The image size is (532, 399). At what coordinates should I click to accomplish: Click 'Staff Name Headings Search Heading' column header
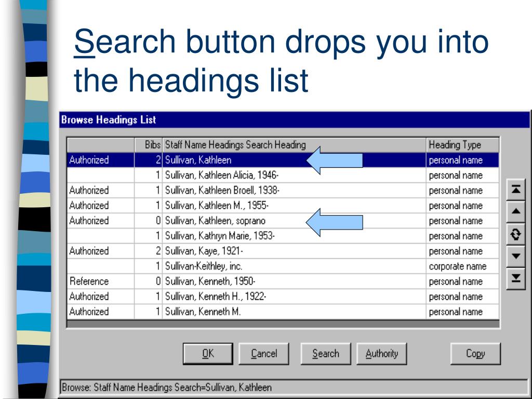(x=294, y=145)
